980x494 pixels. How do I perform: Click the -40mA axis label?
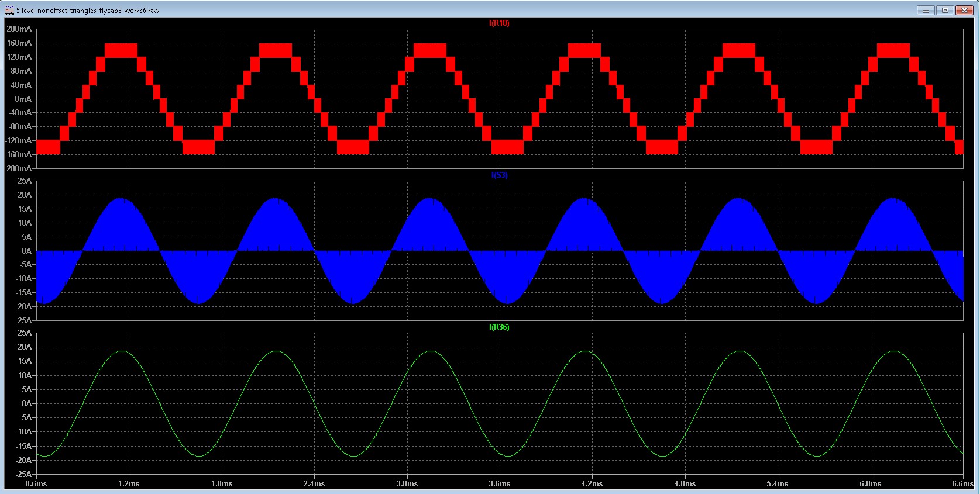[20, 113]
